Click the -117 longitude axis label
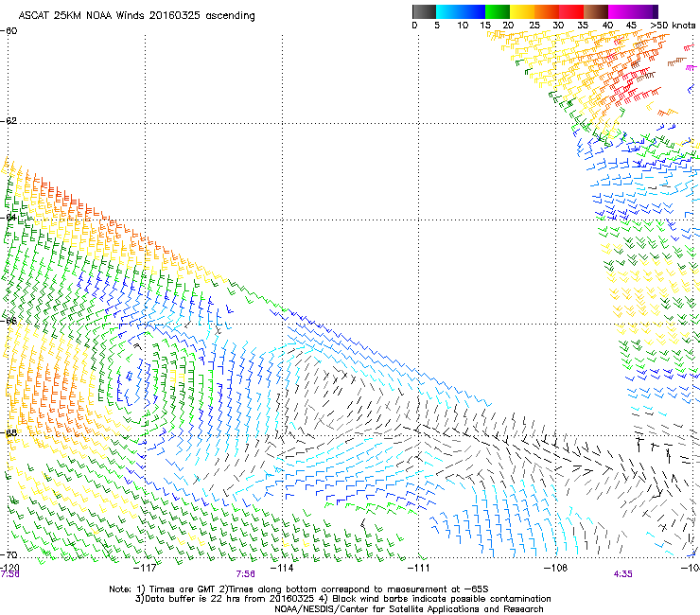700x615 pixels. click(x=145, y=568)
